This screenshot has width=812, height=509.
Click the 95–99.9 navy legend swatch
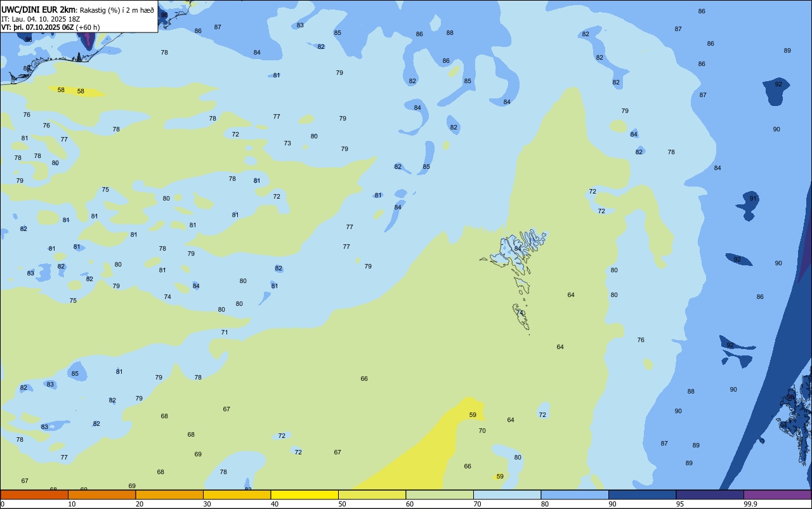click(710, 494)
